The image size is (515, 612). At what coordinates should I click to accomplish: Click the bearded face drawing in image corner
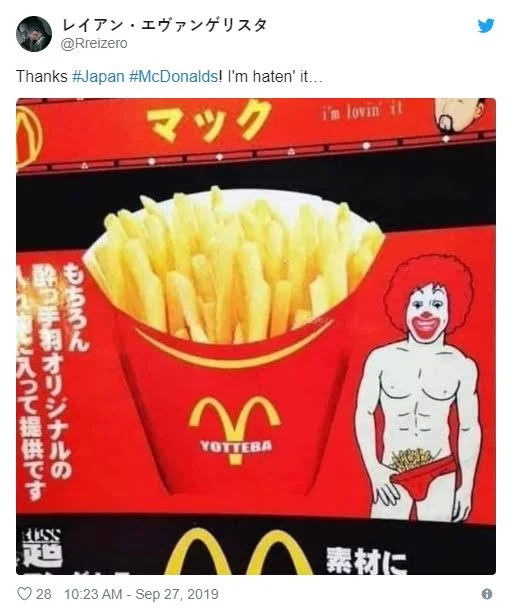pyautogui.click(x=459, y=114)
